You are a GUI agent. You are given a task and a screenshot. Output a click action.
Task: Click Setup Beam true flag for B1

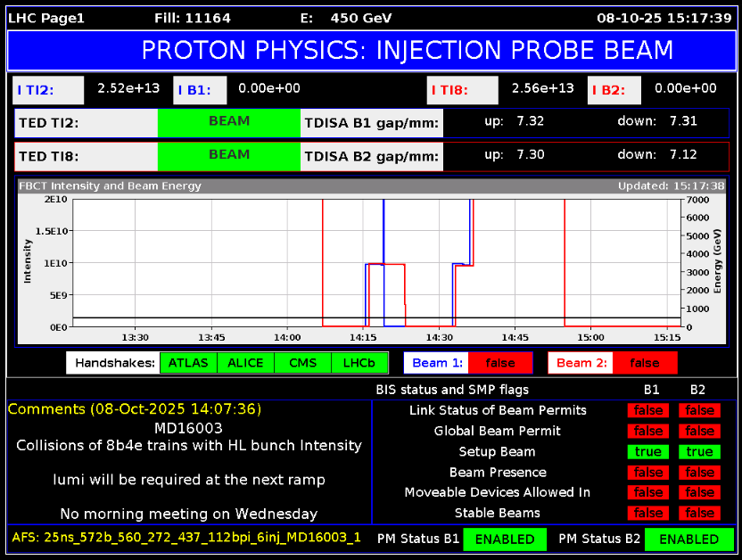(x=648, y=452)
